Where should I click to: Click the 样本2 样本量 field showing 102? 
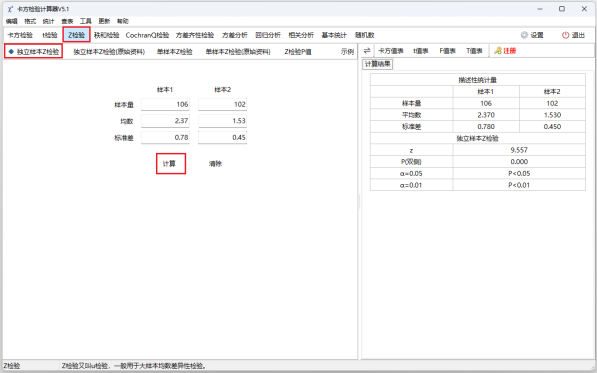[223, 104]
